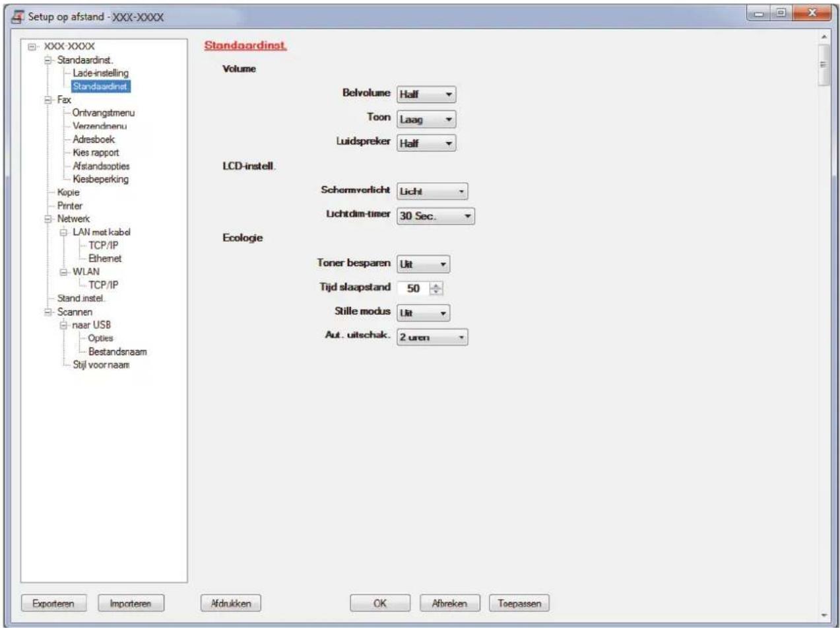This screenshot has height=628, width=840.
Task: Open the Schermverlicht dropdown
Action: coord(432,192)
